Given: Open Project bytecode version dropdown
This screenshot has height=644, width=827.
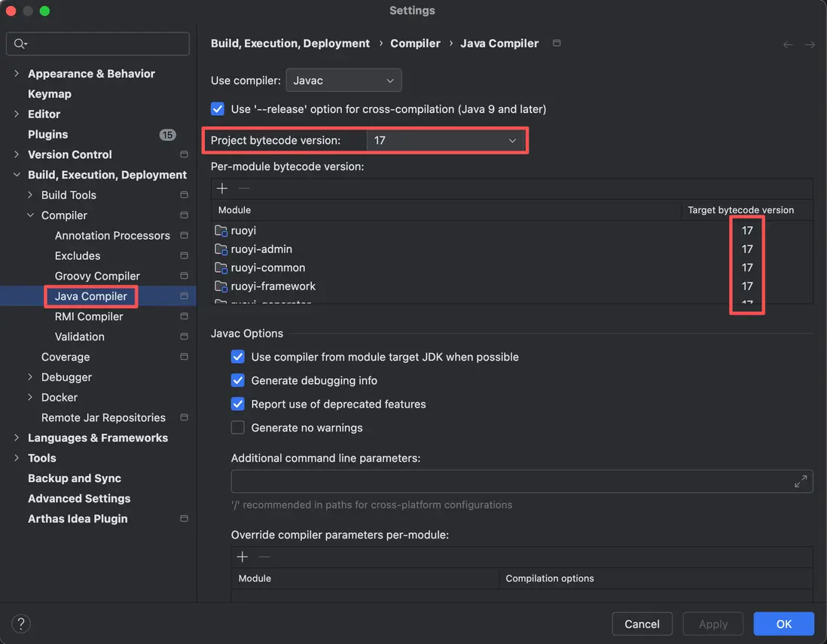Looking at the screenshot, I should pyautogui.click(x=446, y=141).
